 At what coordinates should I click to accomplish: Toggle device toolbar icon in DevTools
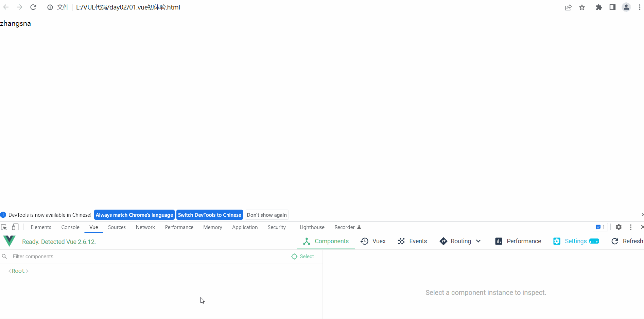pos(15,227)
